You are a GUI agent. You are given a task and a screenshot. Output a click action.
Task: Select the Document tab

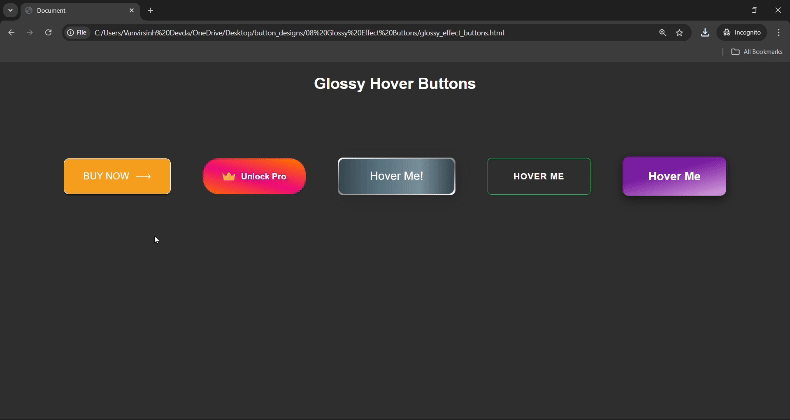(81, 11)
